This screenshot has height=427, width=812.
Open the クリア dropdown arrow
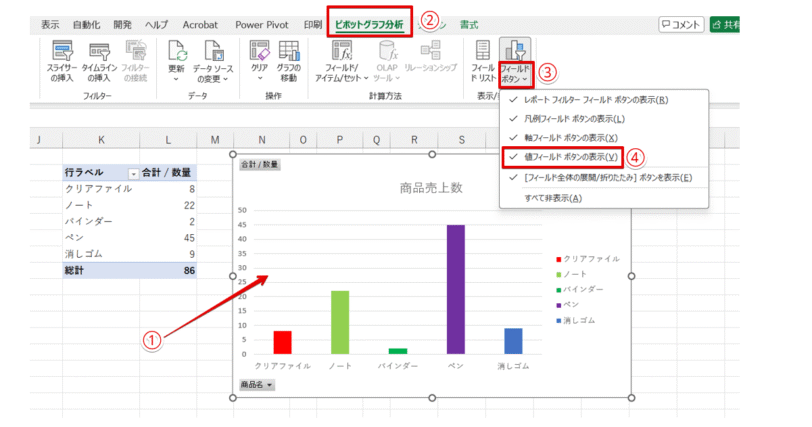point(259,79)
